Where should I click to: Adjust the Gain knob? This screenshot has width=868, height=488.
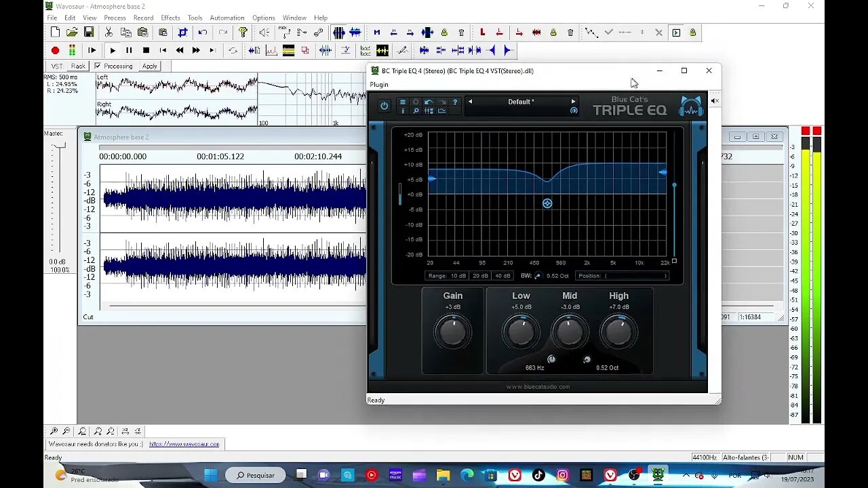tap(452, 332)
